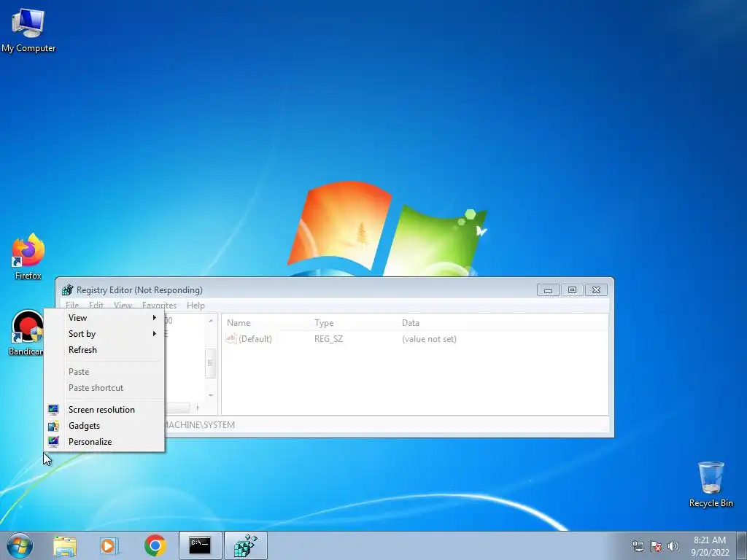The image size is (747, 560).
Task: Open the Windows Start menu orb
Action: tap(20, 545)
